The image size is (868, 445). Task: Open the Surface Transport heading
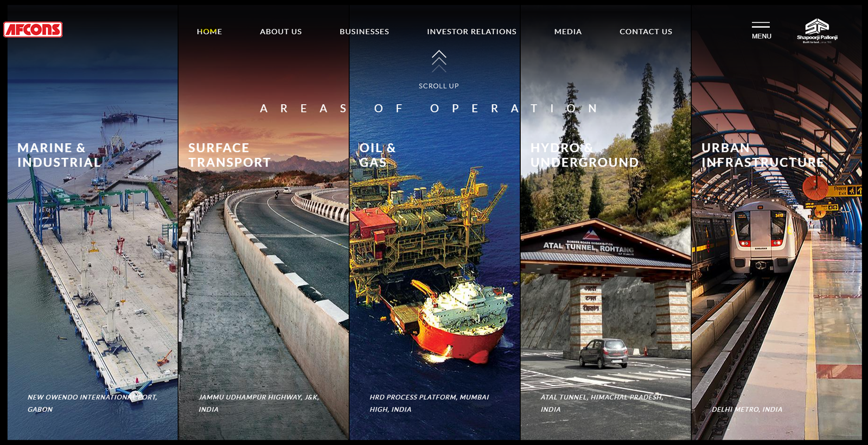tap(229, 155)
